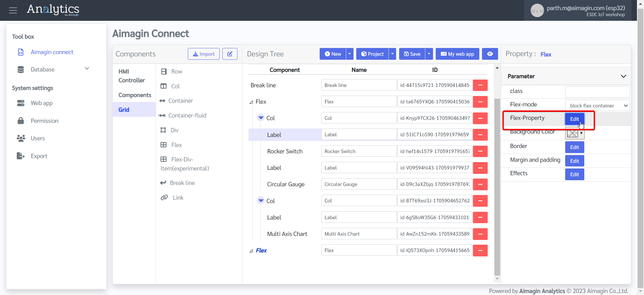
Task: Select the Flex-Div-Item experimental icon
Action: tap(164, 159)
